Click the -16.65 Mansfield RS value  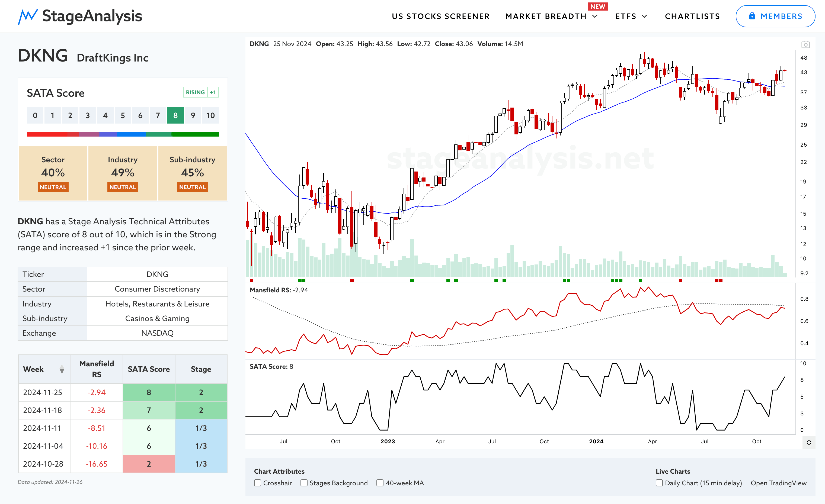97,464
